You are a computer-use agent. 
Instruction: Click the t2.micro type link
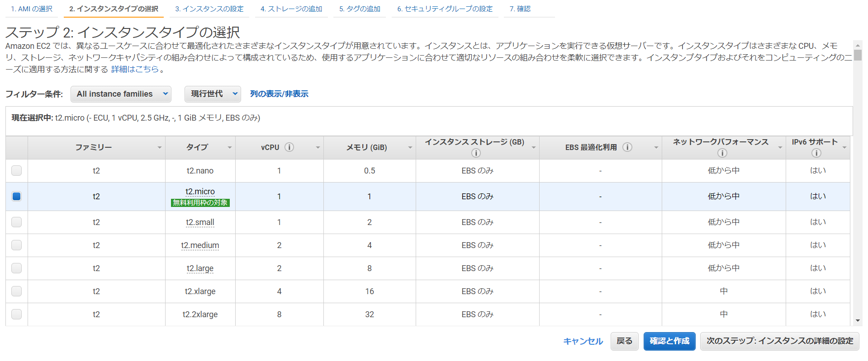click(x=200, y=192)
